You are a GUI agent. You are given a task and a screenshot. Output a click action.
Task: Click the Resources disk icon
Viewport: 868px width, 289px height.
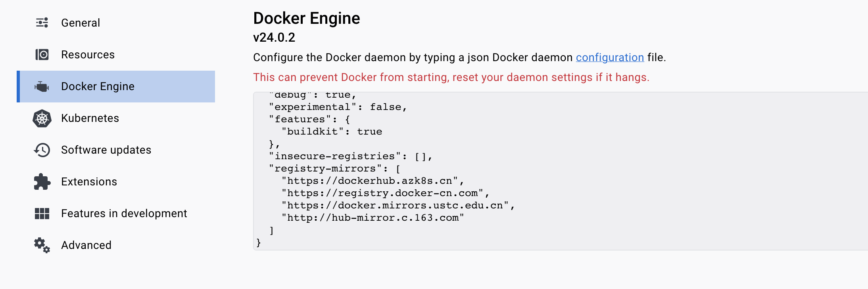pyautogui.click(x=42, y=54)
